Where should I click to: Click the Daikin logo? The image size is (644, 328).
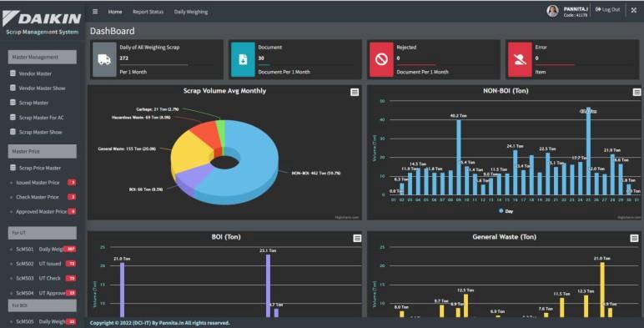point(42,18)
